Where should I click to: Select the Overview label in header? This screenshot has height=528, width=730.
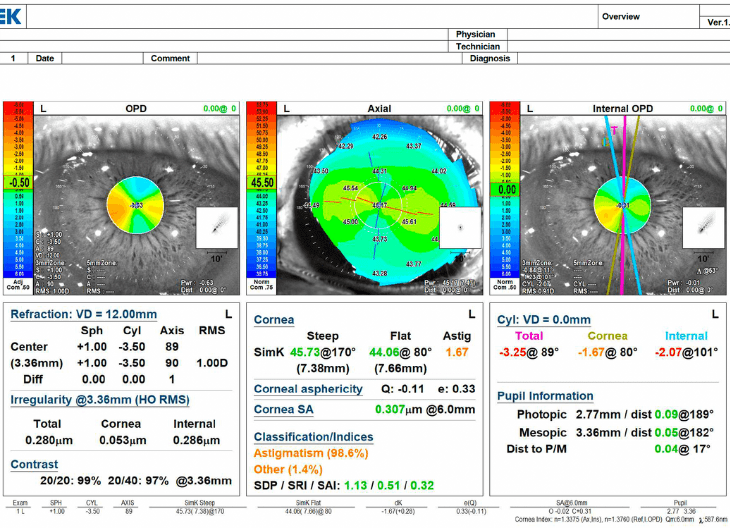click(621, 17)
